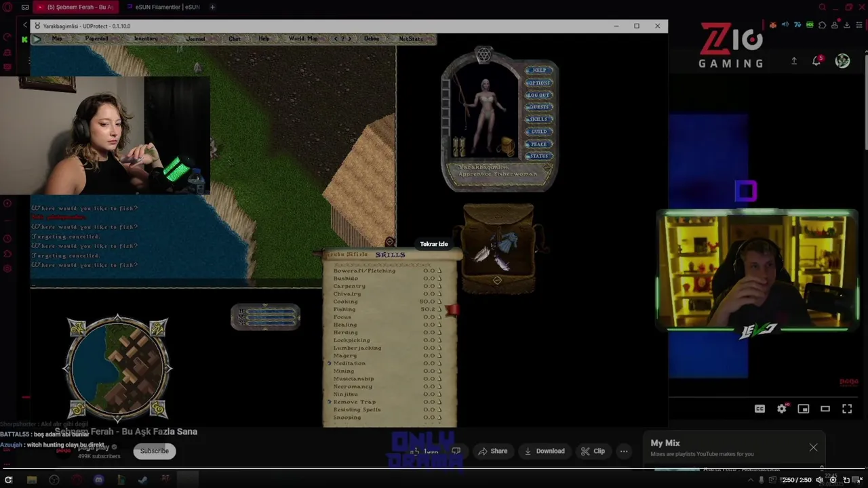The image size is (868, 488).
Task: Click the blue gem beside Remove Trap skill
Action: coord(330,402)
